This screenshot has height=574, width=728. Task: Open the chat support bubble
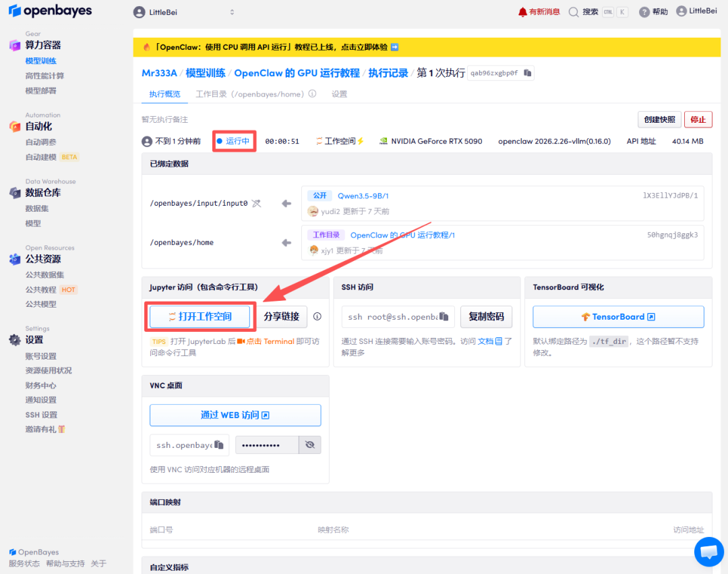pos(709,552)
